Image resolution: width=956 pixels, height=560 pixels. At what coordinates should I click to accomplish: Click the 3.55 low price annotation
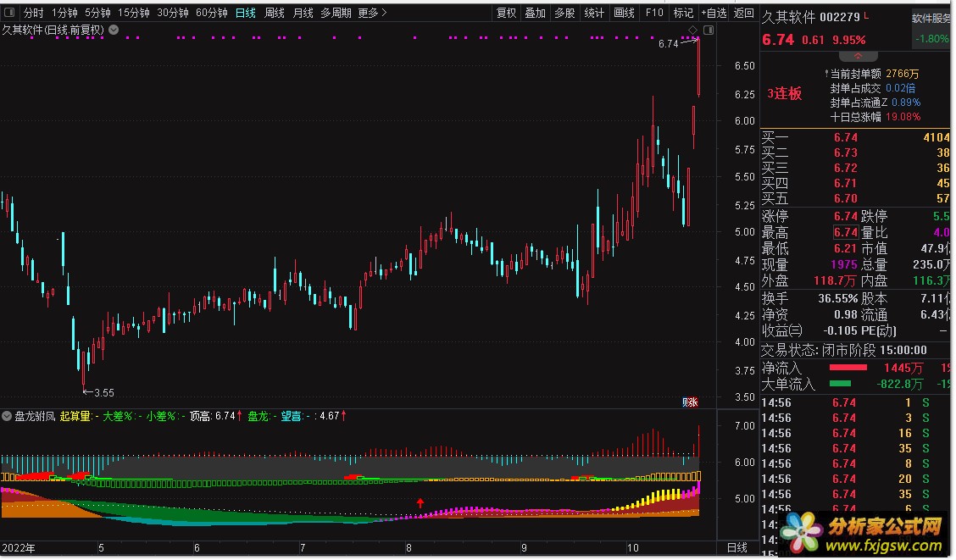click(x=104, y=393)
